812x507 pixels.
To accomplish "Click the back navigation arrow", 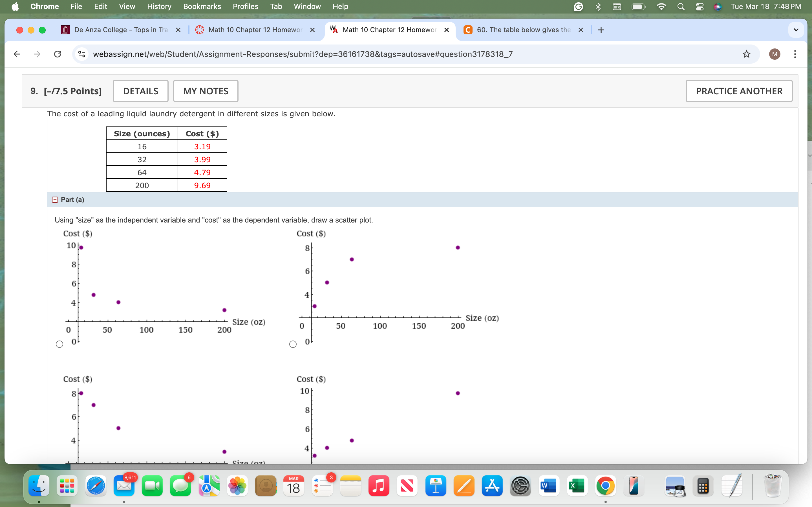I will [17, 54].
